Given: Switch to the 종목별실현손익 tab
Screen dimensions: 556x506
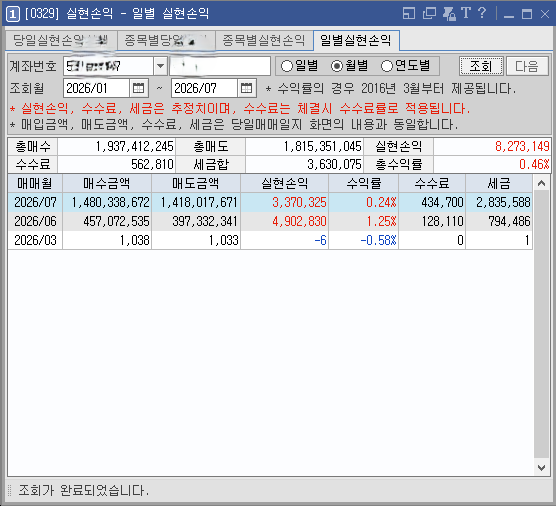Looking at the screenshot, I should click(x=264, y=40).
